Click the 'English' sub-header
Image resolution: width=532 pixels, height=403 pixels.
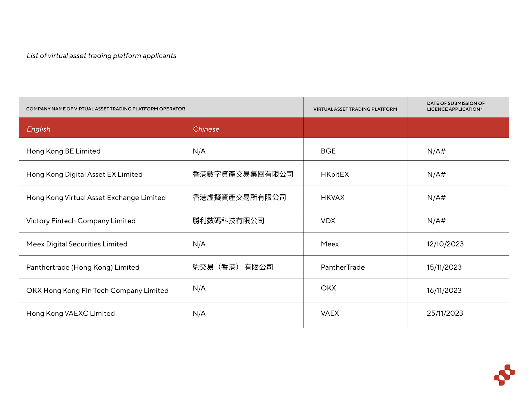pos(38,129)
